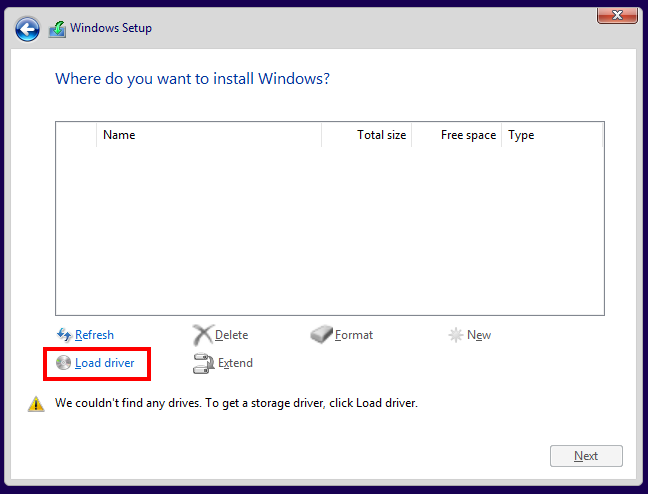Click the Windows Setup title icon
Viewport: 648px width, 494px height.
[57, 29]
